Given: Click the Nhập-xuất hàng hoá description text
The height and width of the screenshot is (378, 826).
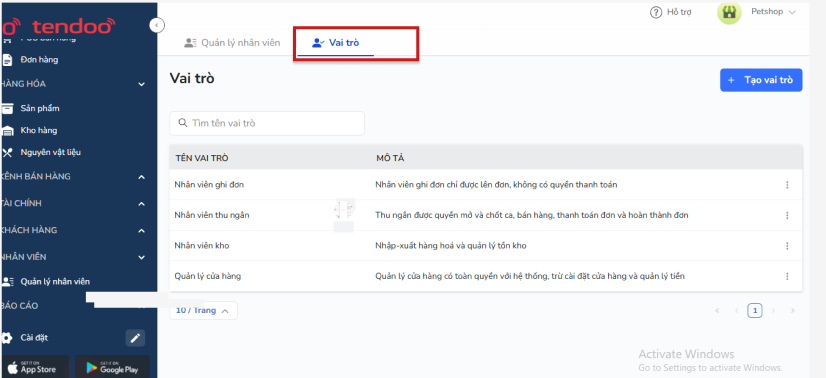Looking at the screenshot, I should coord(451,246).
